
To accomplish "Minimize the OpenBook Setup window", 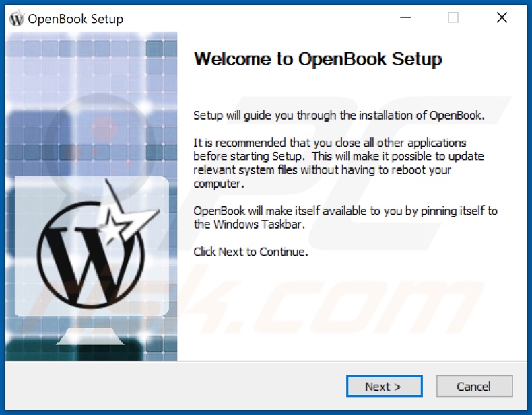I will pyautogui.click(x=405, y=17).
